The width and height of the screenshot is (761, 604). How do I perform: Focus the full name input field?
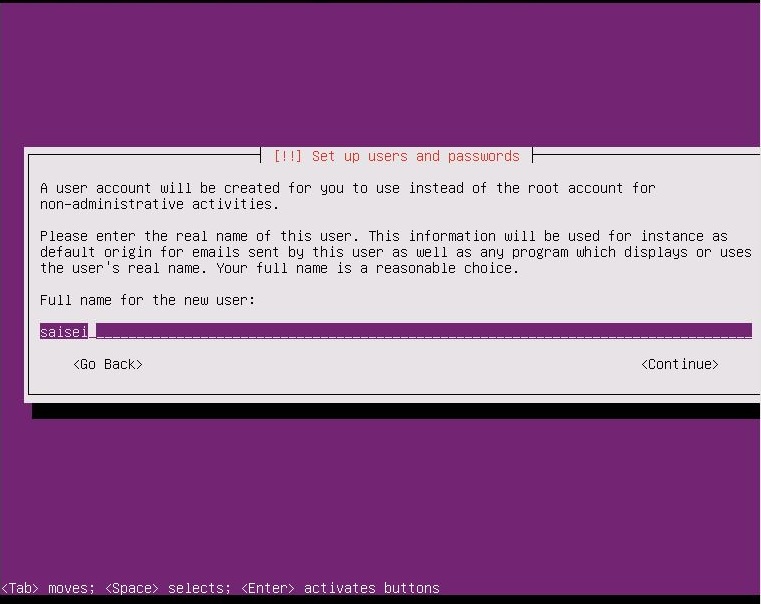coord(396,331)
